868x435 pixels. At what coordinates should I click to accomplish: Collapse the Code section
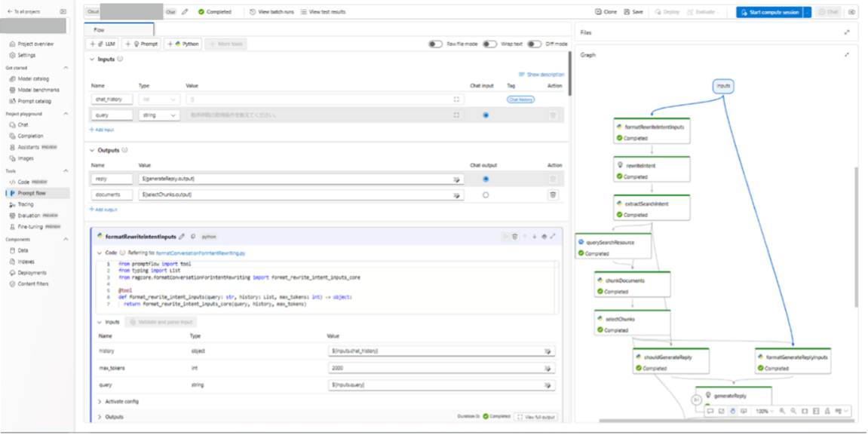coord(100,253)
